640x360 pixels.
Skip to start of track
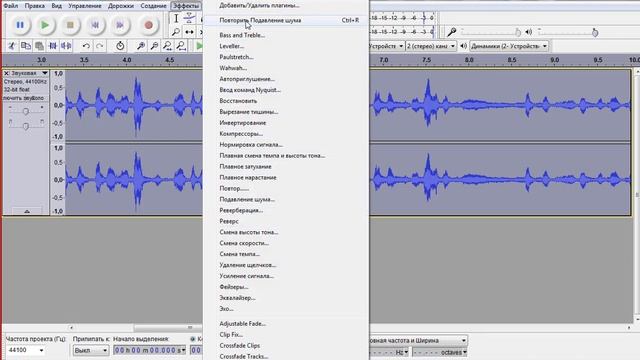[95, 25]
